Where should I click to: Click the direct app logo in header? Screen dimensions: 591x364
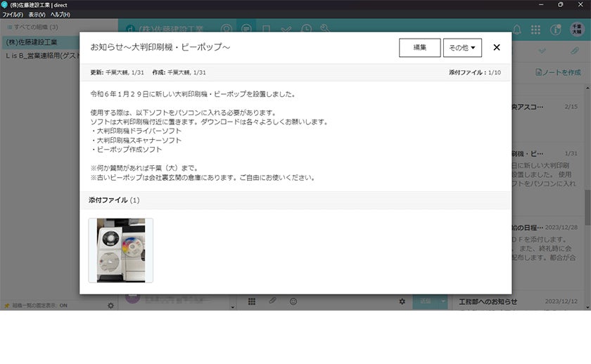pyautogui.click(x=130, y=29)
